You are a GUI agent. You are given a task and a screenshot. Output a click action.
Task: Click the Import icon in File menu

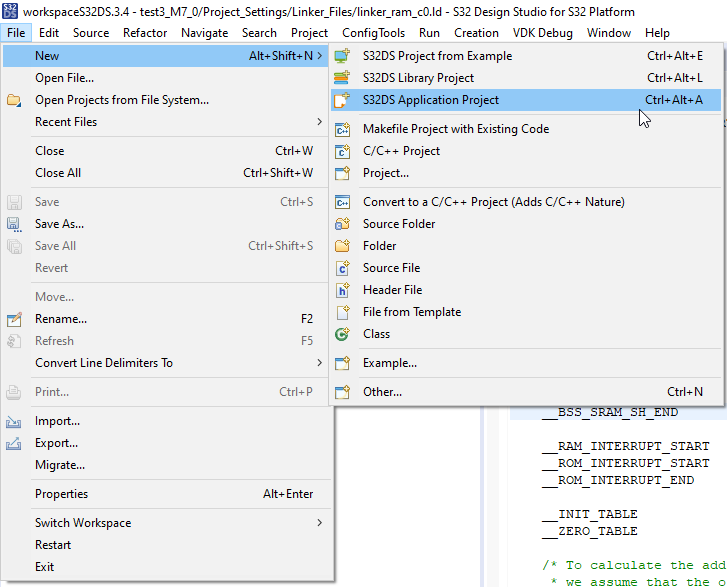click(14, 421)
